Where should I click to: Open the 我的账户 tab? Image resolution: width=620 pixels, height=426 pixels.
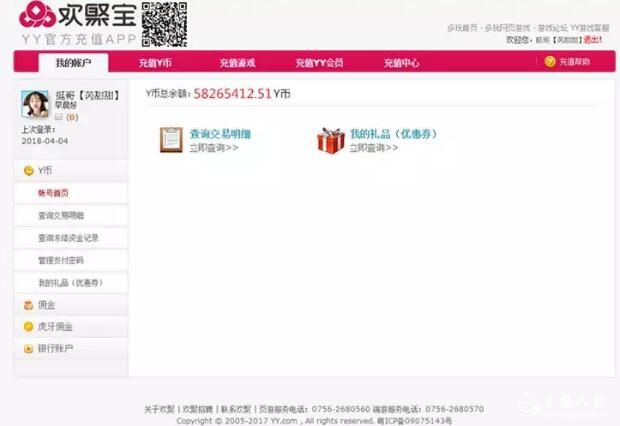pos(74,62)
